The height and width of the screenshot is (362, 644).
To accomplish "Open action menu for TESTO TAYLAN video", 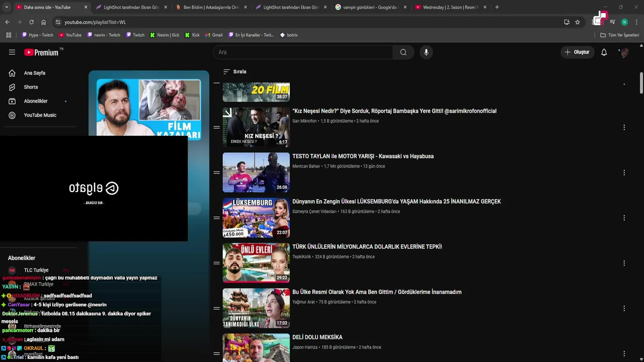I will click(624, 172).
